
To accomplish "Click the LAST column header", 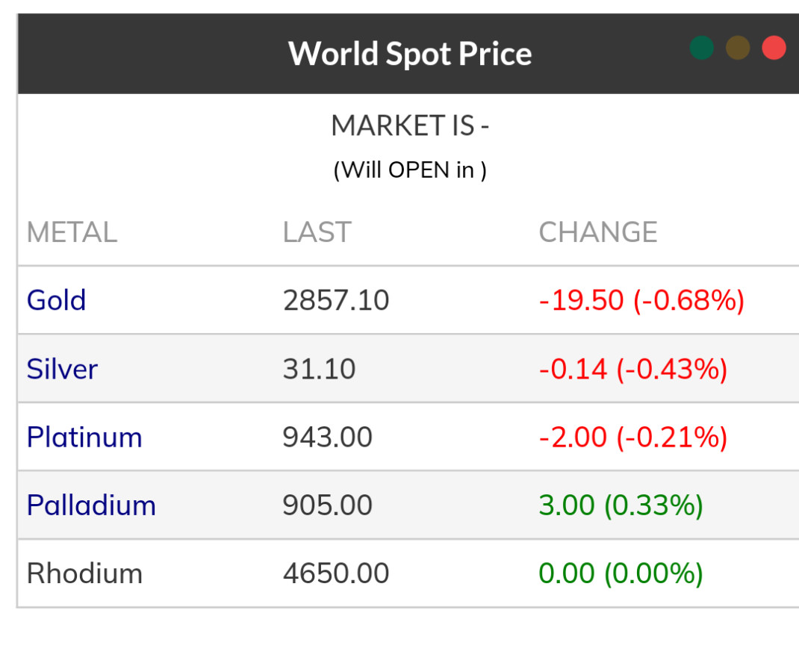I will pos(317,232).
